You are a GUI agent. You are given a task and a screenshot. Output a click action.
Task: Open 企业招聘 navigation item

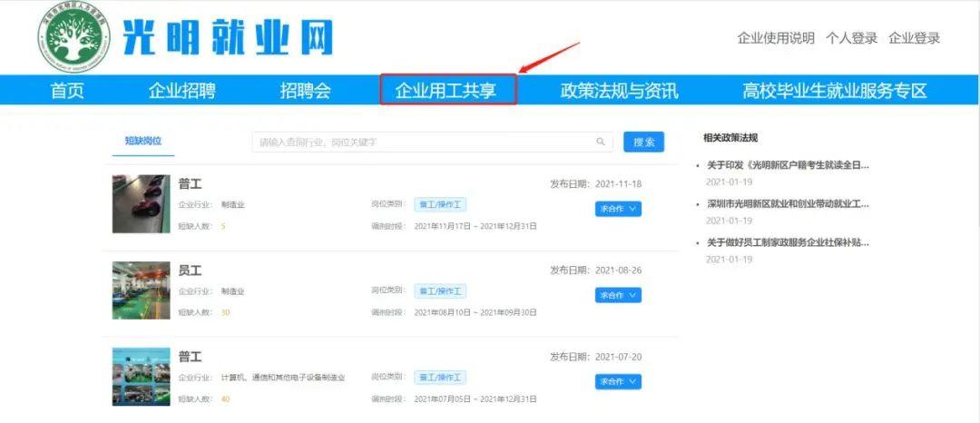[181, 91]
